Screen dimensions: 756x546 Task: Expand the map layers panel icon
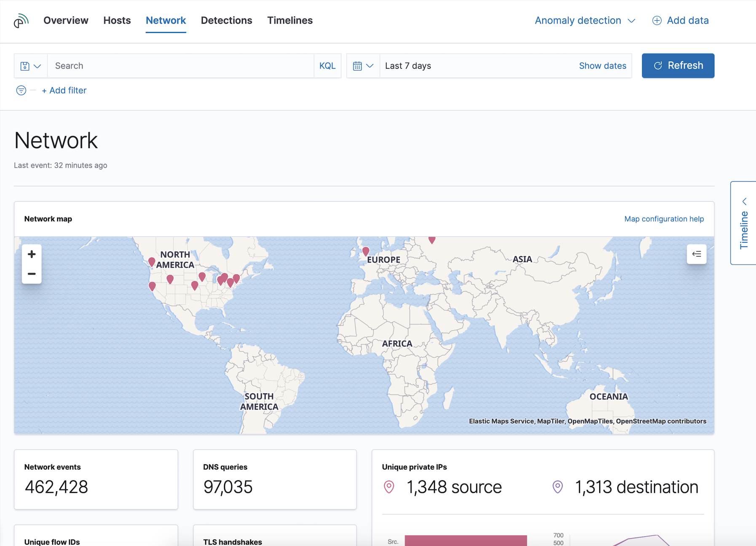tap(696, 254)
